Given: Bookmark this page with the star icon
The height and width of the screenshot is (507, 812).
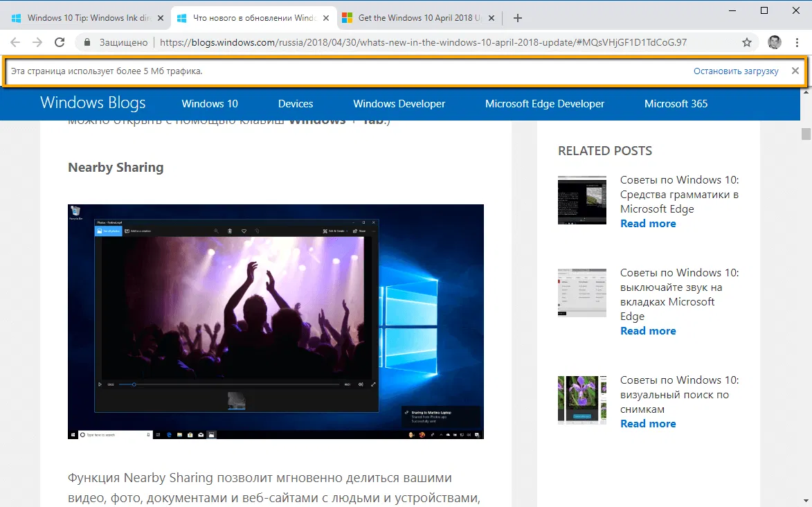Looking at the screenshot, I should (x=747, y=42).
